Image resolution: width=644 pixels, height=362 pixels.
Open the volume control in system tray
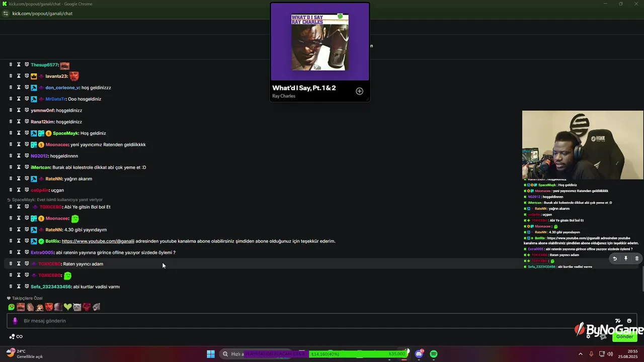(610, 354)
